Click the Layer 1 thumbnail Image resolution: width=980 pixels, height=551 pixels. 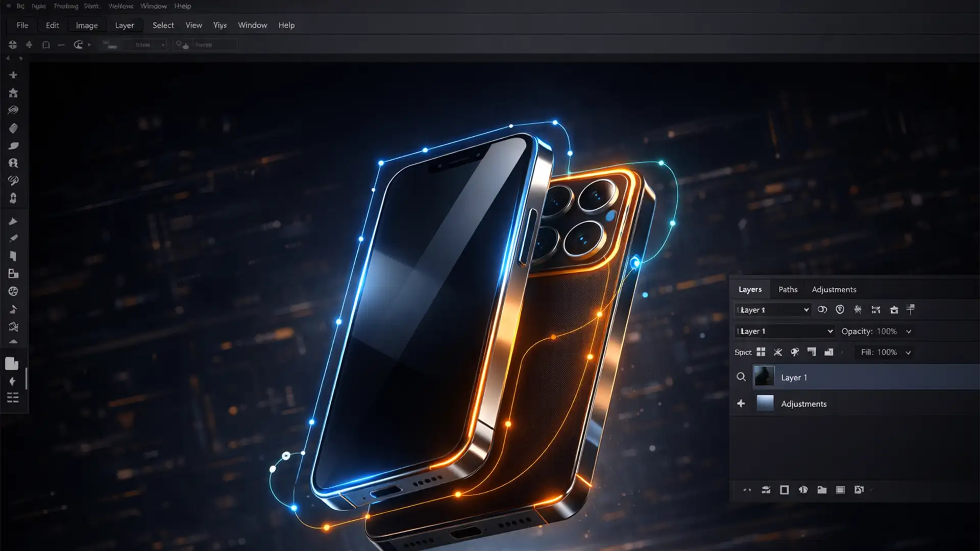click(x=764, y=377)
